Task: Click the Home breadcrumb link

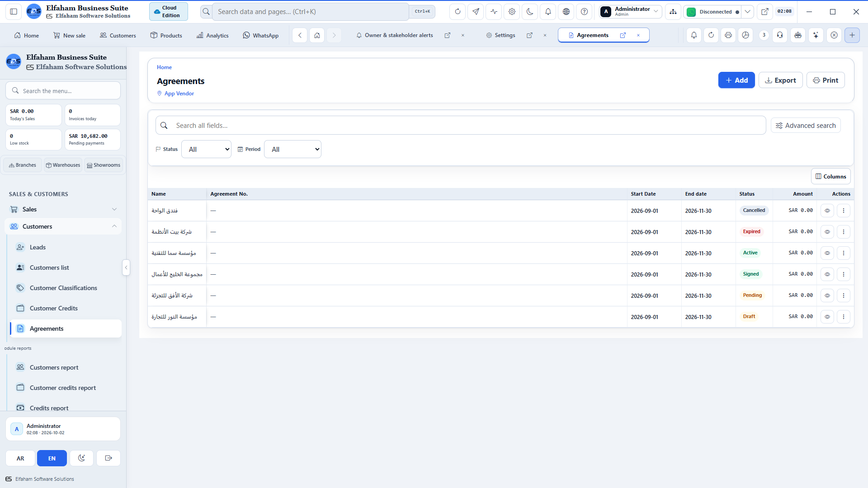Action: click(x=164, y=67)
